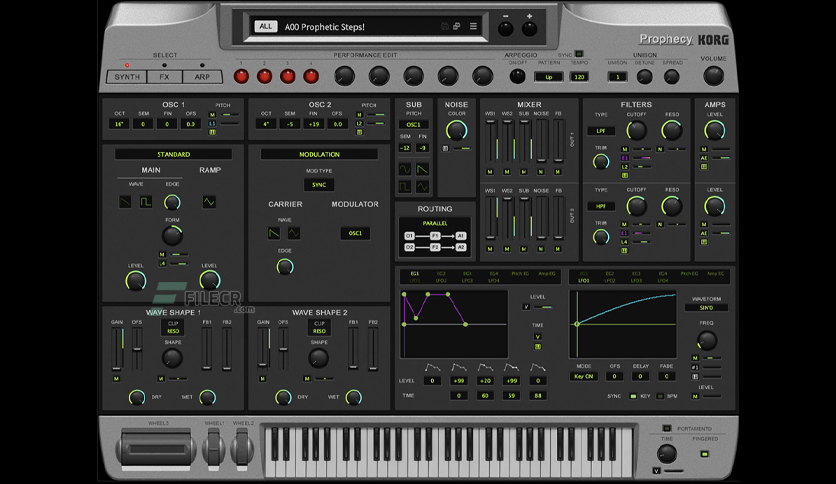Toggle performance edit red button 1
The width and height of the screenshot is (836, 484).
241,77
